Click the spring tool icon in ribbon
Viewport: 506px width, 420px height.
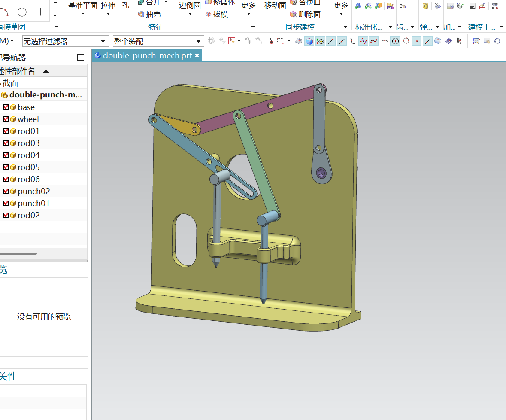[x=425, y=6]
